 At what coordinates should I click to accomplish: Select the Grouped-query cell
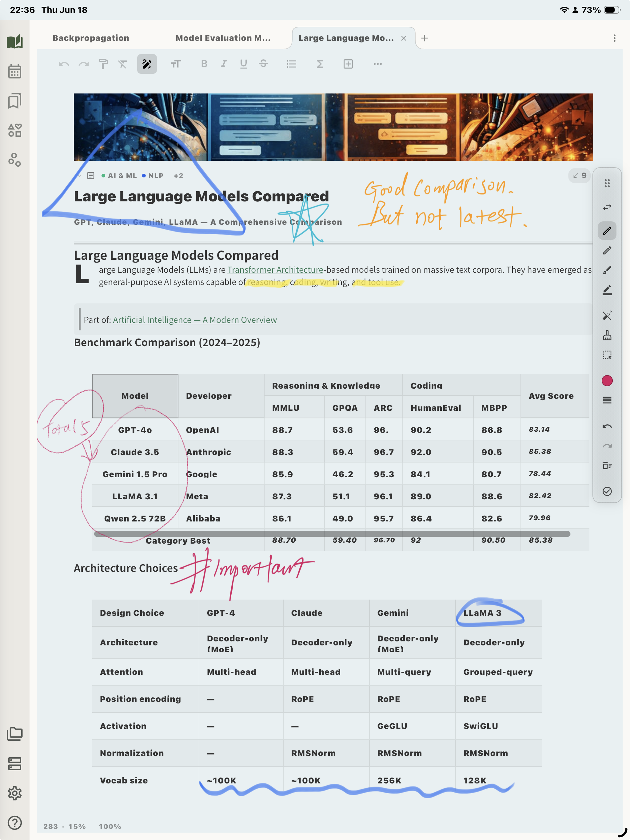click(498, 672)
